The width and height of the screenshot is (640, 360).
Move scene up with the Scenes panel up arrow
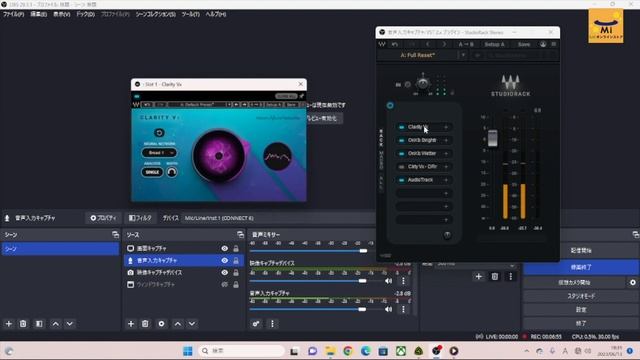[56, 324]
